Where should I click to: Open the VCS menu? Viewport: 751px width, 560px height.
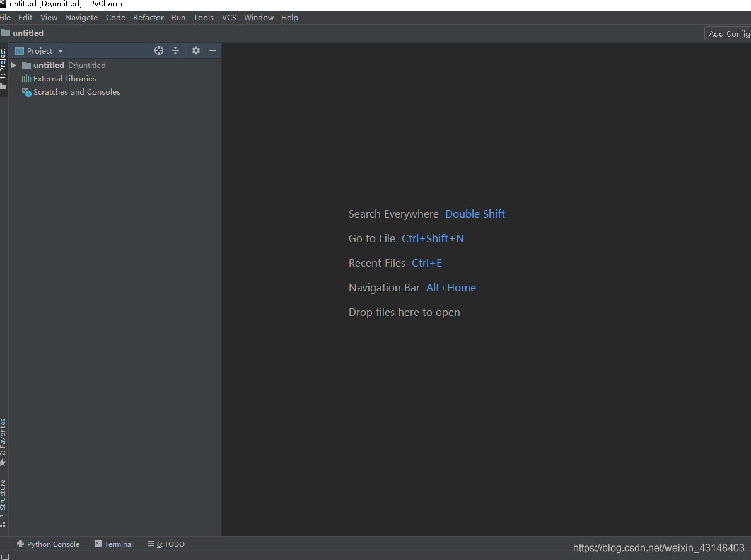point(229,17)
